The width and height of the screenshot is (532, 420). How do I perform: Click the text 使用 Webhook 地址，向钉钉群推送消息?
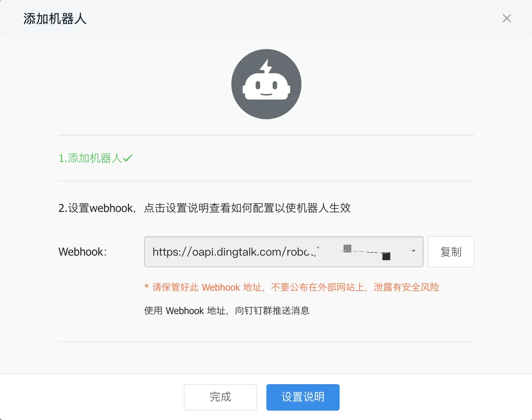click(x=226, y=311)
